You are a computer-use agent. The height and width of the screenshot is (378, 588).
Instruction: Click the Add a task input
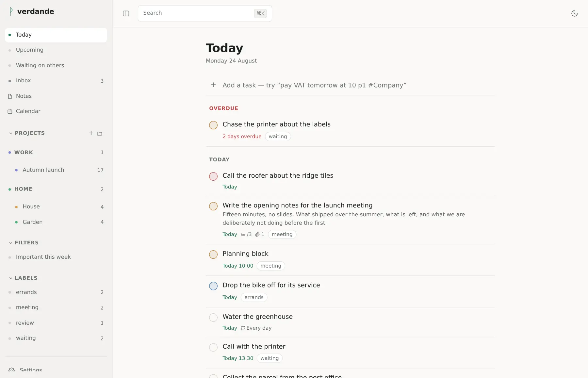pyautogui.click(x=350, y=85)
